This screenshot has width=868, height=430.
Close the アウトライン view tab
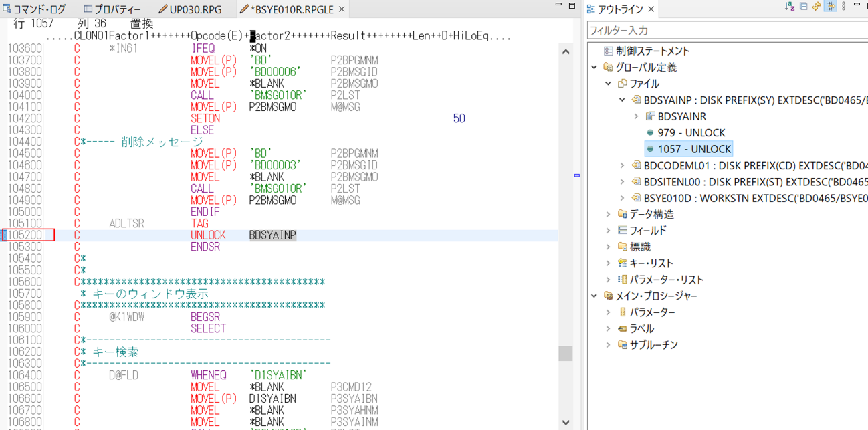651,9
